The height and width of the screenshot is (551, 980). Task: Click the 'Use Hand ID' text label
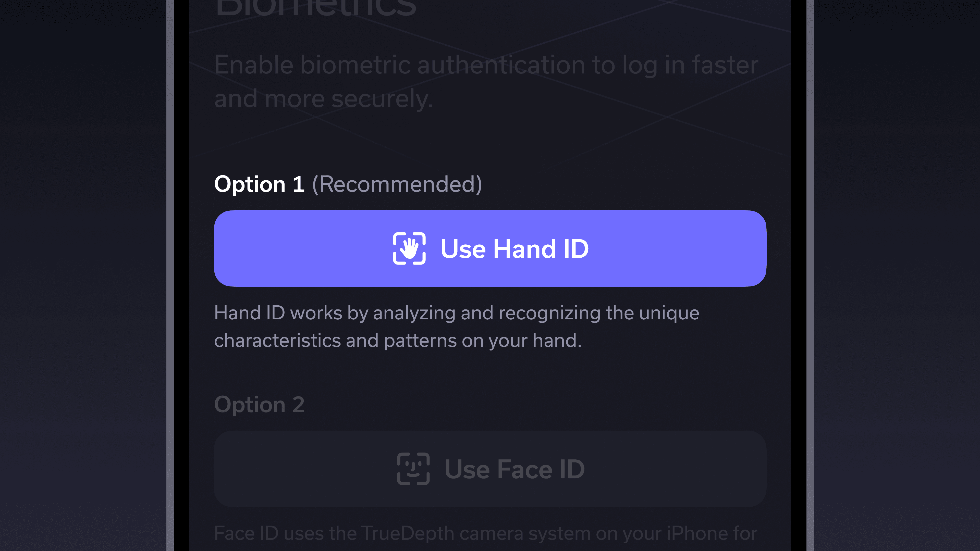[515, 249]
